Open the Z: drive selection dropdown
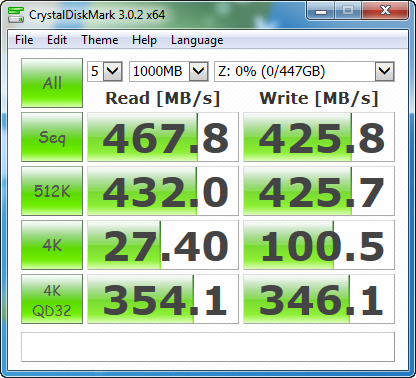 [304, 71]
